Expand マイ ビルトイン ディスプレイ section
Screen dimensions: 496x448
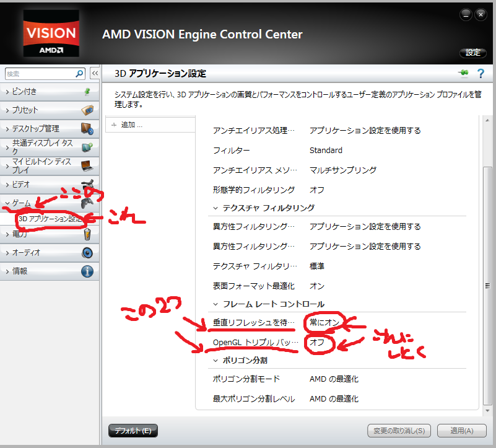(50, 166)
